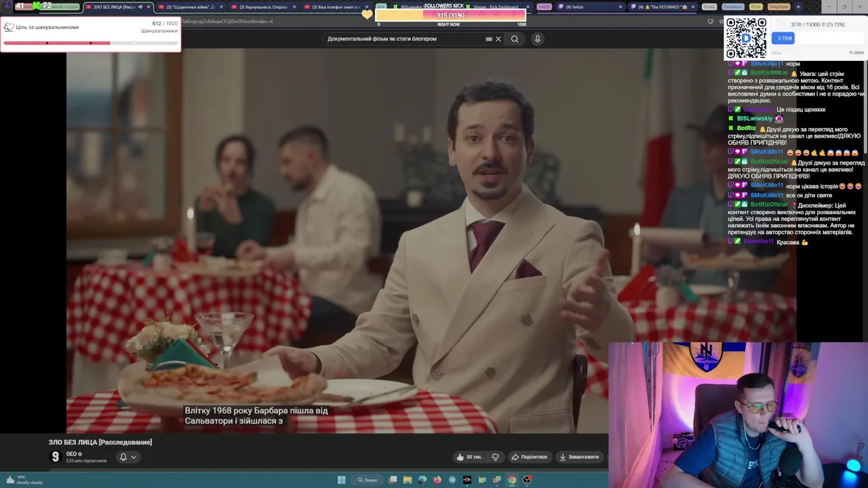Click chat username BISLwiwskiy

pos(754,119)
